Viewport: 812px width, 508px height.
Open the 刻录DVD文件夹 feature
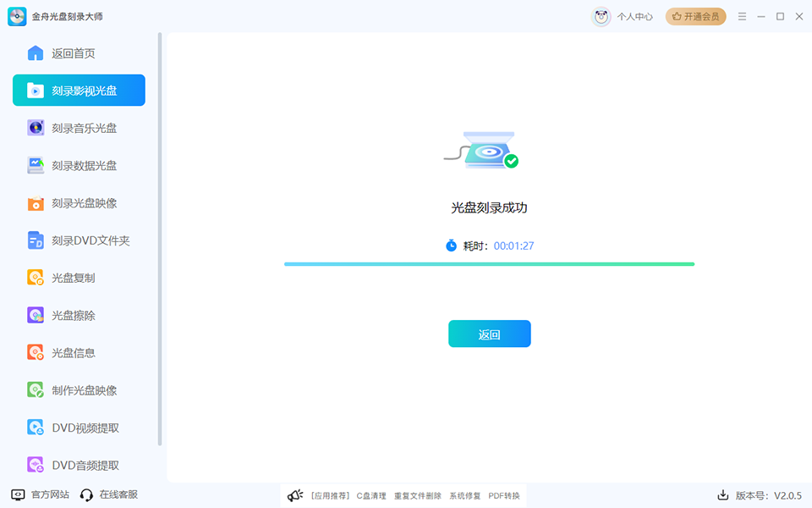pos(35,240)
